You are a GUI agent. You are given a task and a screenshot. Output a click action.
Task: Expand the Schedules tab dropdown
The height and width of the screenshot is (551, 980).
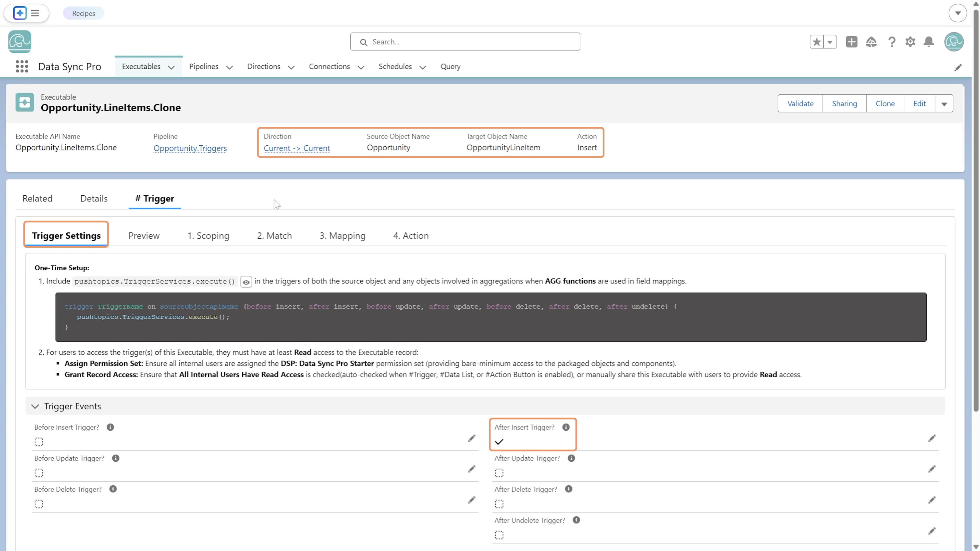pos(423,67)
